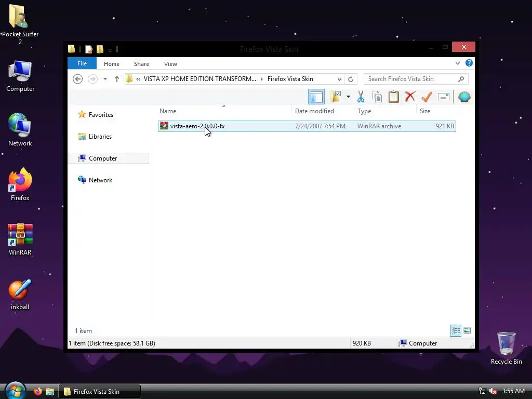The image size is (532, 399).
Task: Go up one folder level
Action: pos(117,79)
